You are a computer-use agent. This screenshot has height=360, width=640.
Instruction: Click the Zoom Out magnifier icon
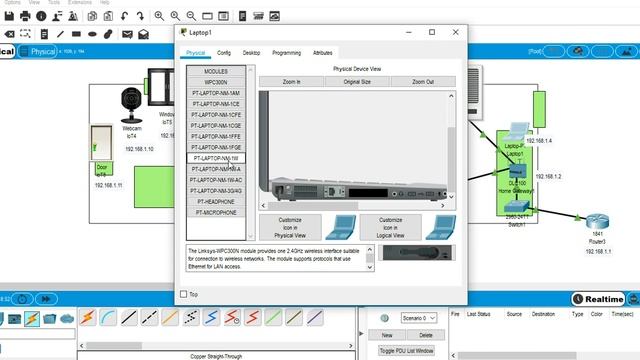191,16
